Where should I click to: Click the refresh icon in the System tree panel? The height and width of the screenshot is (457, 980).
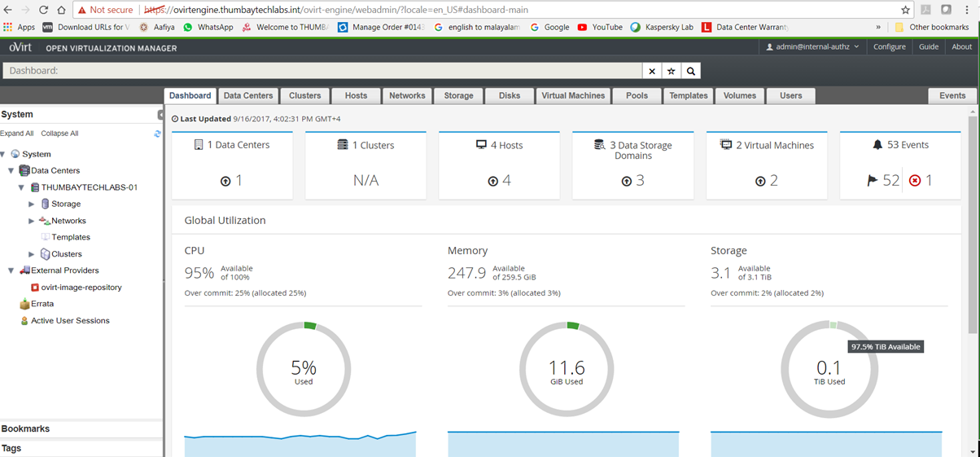[x=157, y=134]
